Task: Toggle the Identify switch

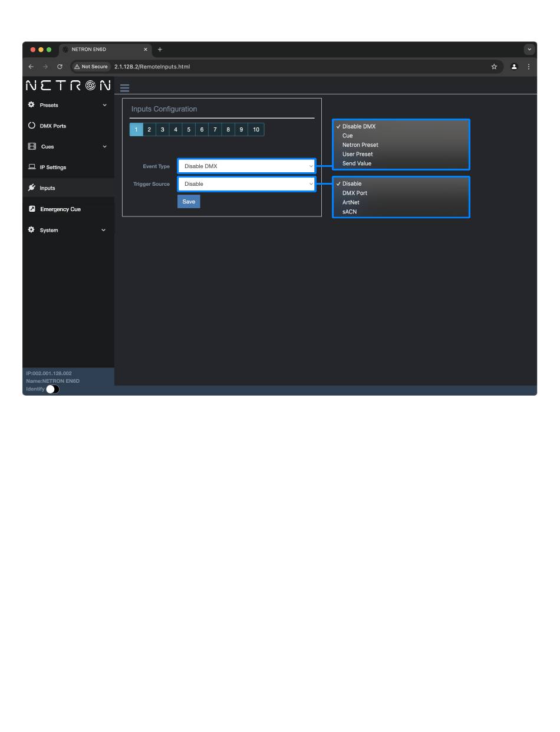Action: tap(52, 389)
